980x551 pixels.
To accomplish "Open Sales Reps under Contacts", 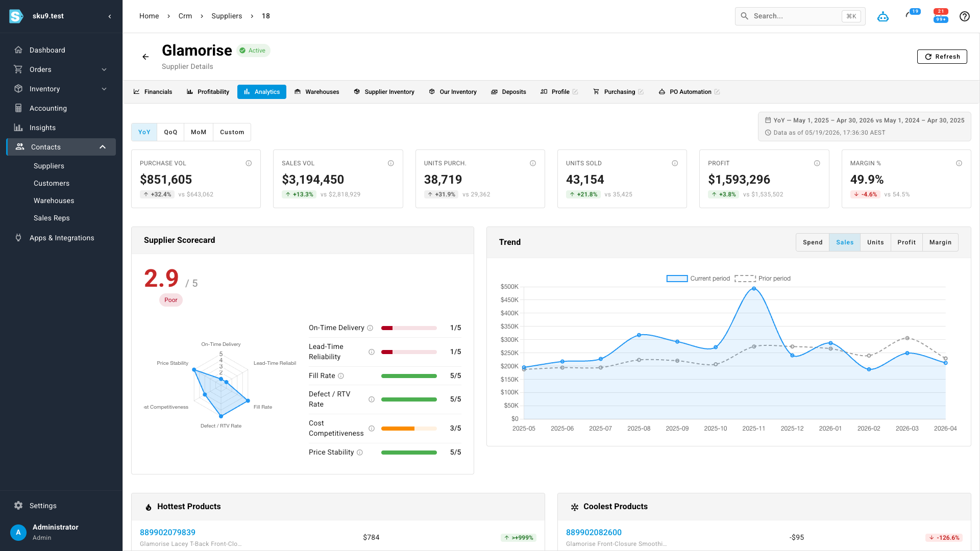I will (52, 218).
